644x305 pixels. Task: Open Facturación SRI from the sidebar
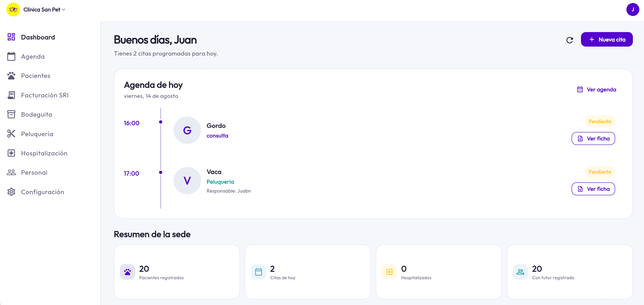(x=45, y=95)
